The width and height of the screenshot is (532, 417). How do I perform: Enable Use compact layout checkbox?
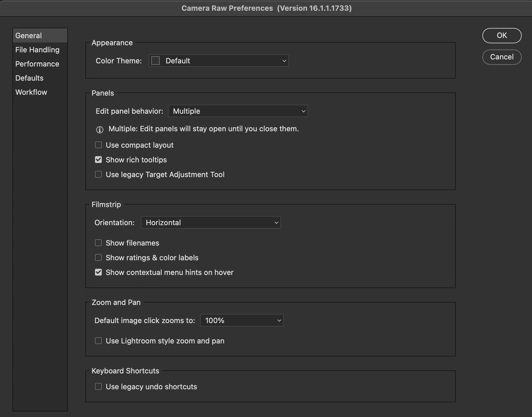pyautogui.click(x=98, y=145)
